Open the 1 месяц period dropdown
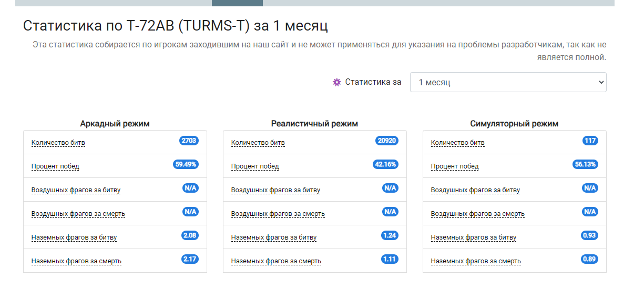Screen dimensions: 644x288 pos(508,82)
